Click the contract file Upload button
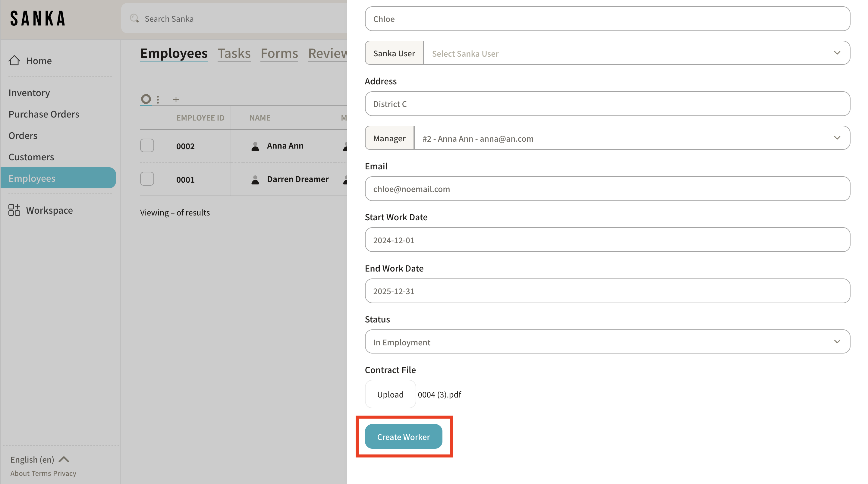868x484 pixels. click(x=390, y=394)
